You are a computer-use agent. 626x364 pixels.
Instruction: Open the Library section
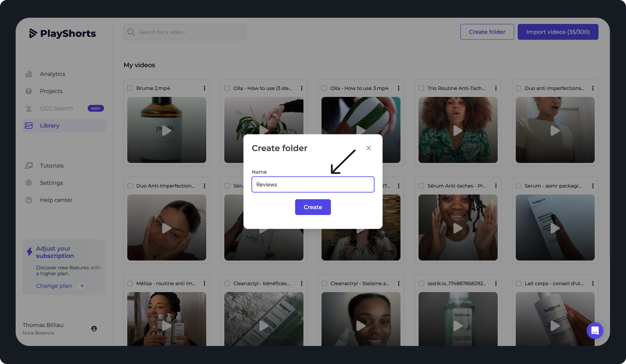click(64, 125)
